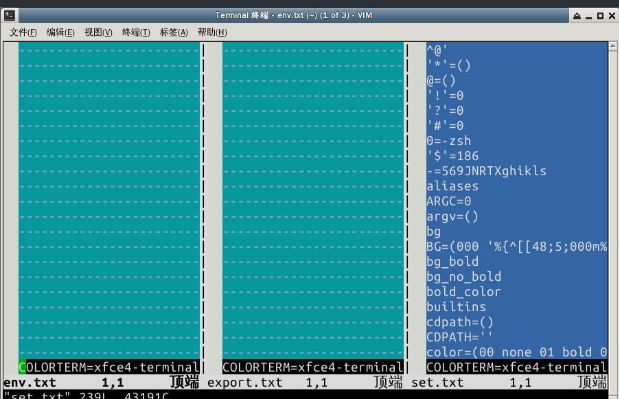Viewport: 619px width, 399px height.
Task: Click the terminal app icon in title bar
Action: [9, 15]
